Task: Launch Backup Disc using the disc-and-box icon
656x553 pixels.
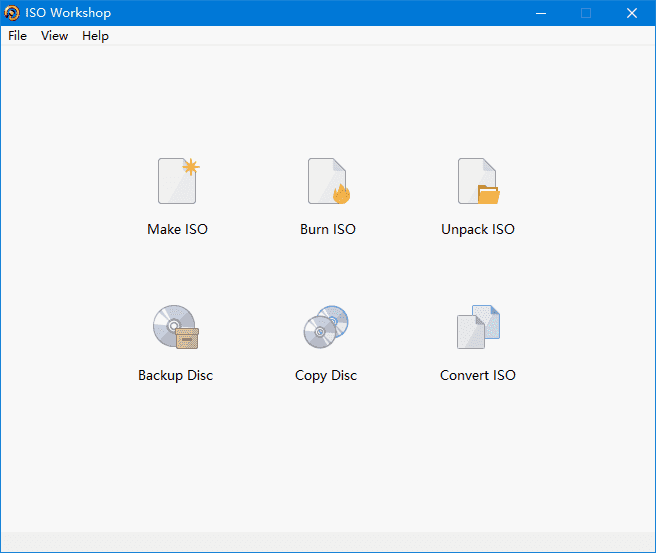Action: click(176, 327)
